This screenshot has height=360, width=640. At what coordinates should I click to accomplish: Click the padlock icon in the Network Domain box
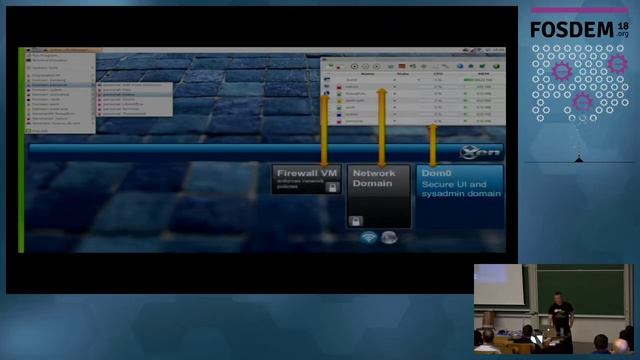pos(356,221)
